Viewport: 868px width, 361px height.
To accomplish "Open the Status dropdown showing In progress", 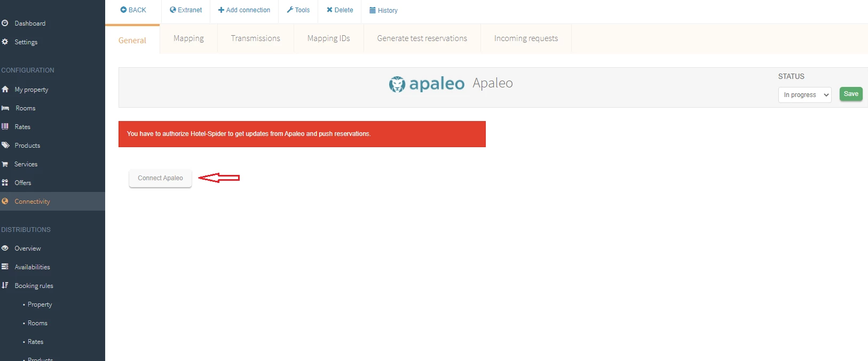I will pos(804,95).
